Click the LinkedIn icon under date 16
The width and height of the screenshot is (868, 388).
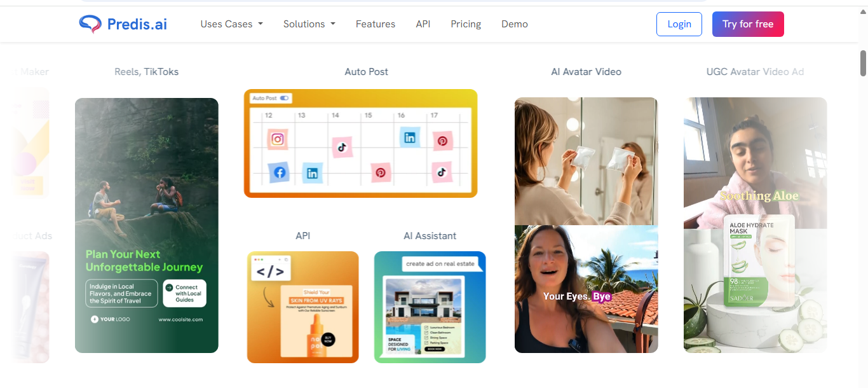click(409, 137)
